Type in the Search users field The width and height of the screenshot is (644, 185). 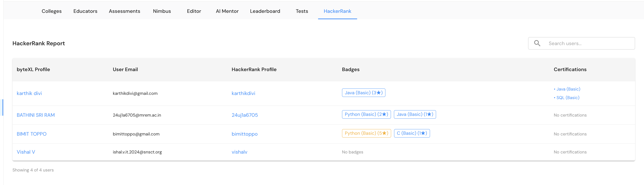pyautogui.click(x=587, y=43)
